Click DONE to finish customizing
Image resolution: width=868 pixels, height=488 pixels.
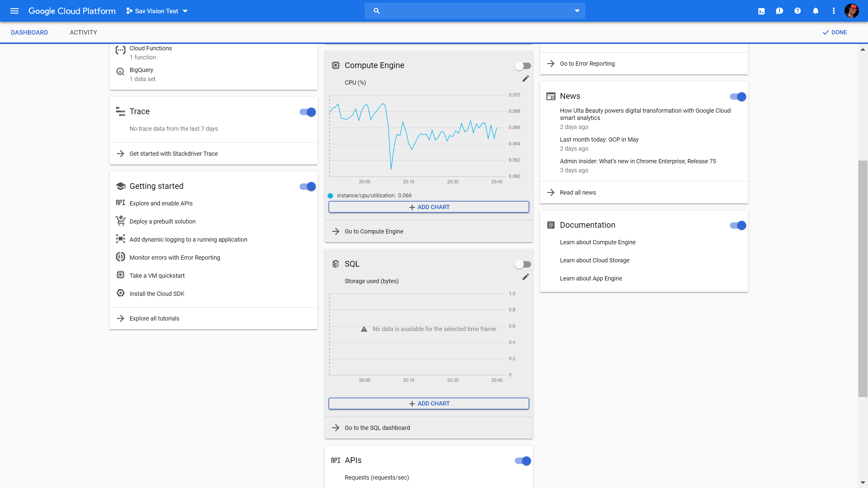(835, 32)
